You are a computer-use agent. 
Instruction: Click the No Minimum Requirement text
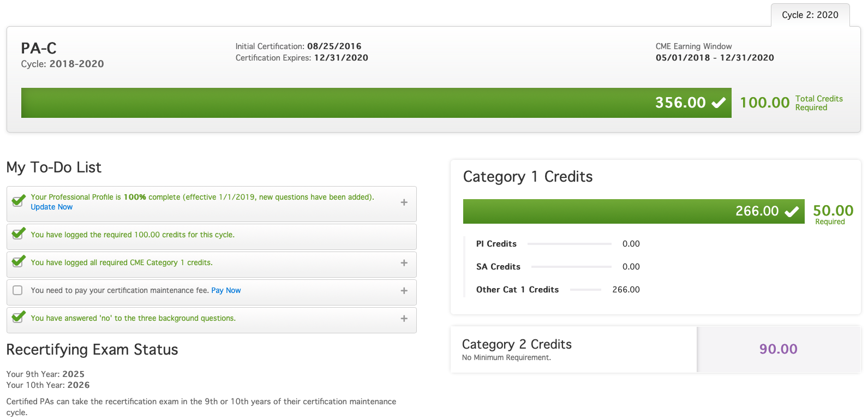[x=506, y=358]
